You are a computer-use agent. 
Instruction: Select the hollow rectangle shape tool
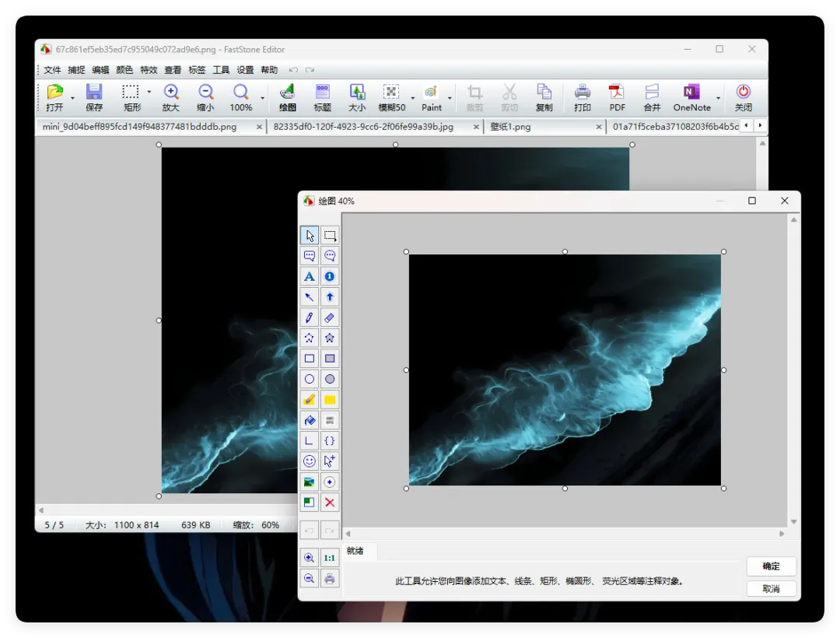(310, 359)
